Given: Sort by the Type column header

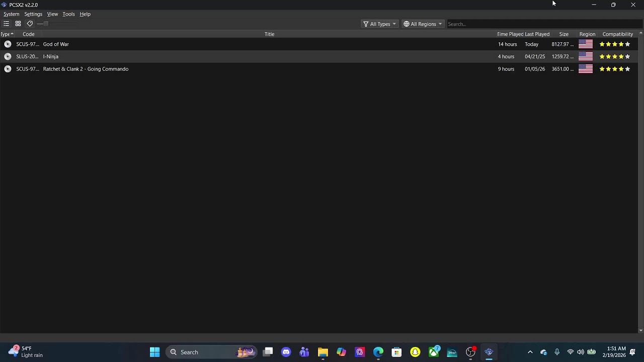Looking at the screenshot, I should tap(7, 34).
